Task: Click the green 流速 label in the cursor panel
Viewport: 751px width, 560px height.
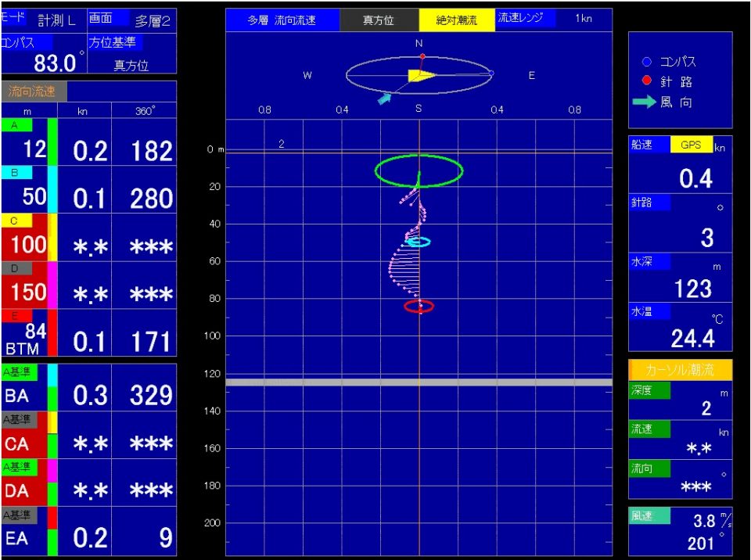Action: click(x=649, y=429)
